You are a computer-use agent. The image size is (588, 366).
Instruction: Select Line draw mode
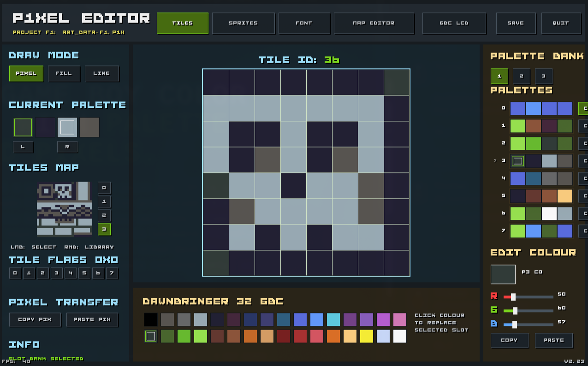point(102,73)
